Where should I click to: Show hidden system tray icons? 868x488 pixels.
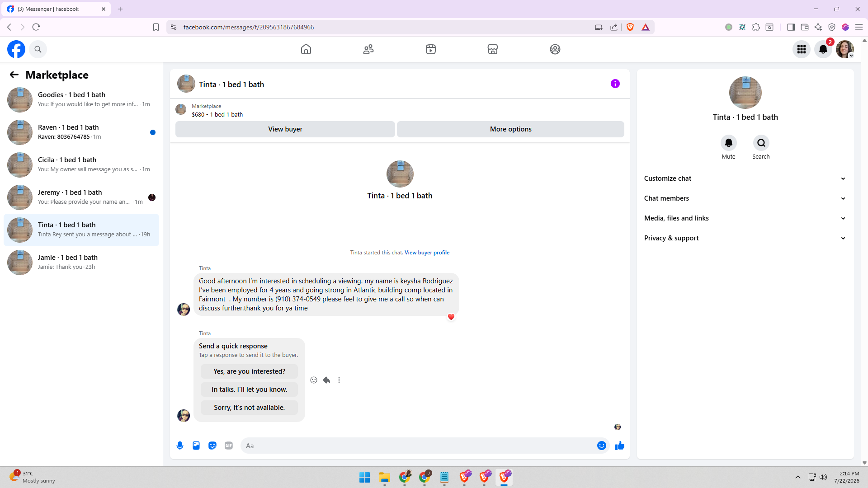click(798, 477)
